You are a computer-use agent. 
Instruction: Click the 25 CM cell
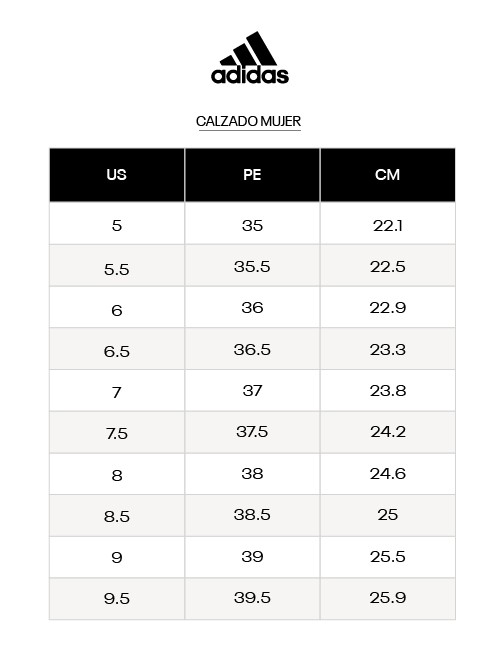[388, 516]
